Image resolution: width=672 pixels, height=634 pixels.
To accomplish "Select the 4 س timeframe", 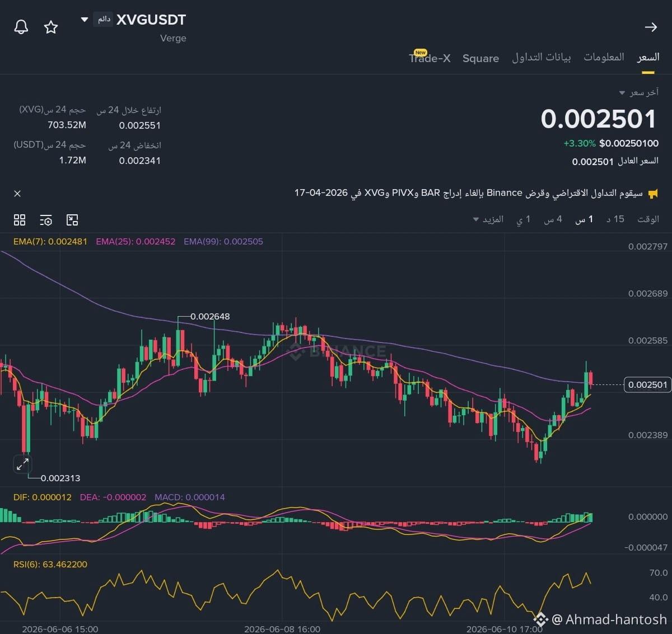I will (x=553, y=219).
